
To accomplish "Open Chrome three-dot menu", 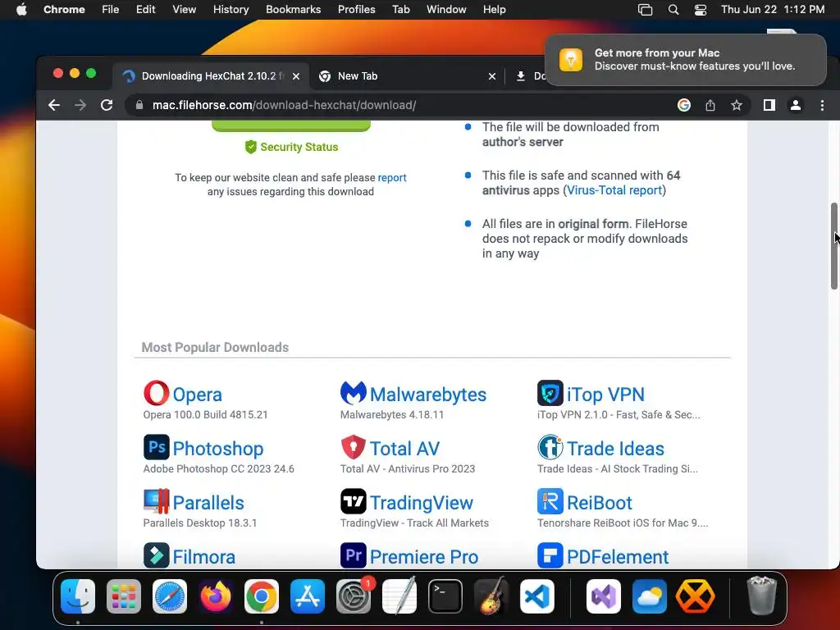I will 822,105.
